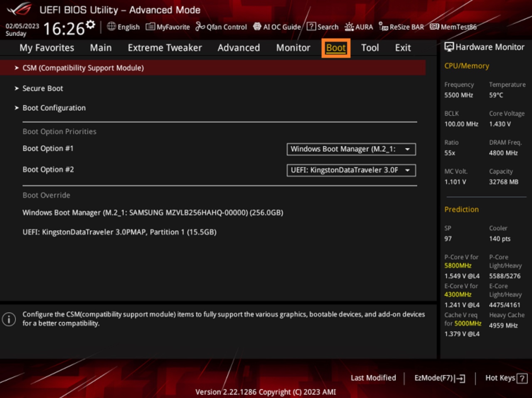532x398 pixels.
Task: Click the version 2.22.1286 copyright text
Action: 266,392
